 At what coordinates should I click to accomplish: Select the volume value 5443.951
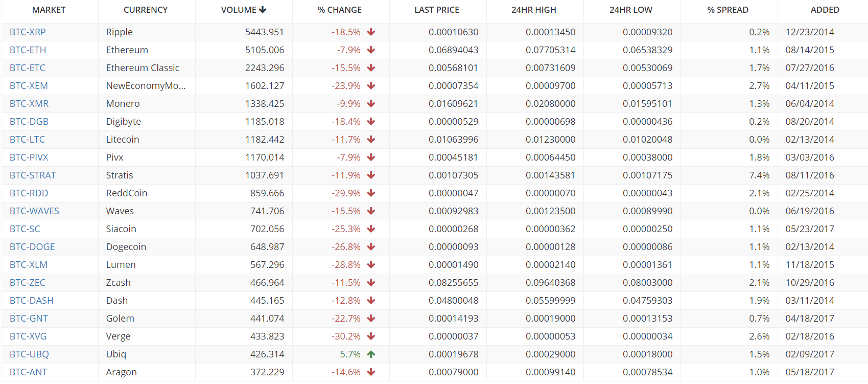264,32
